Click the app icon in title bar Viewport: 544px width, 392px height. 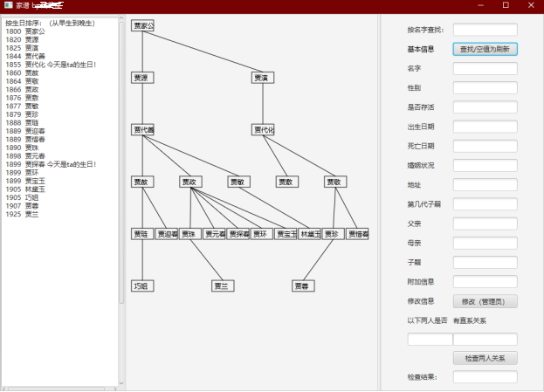(9, 5)
